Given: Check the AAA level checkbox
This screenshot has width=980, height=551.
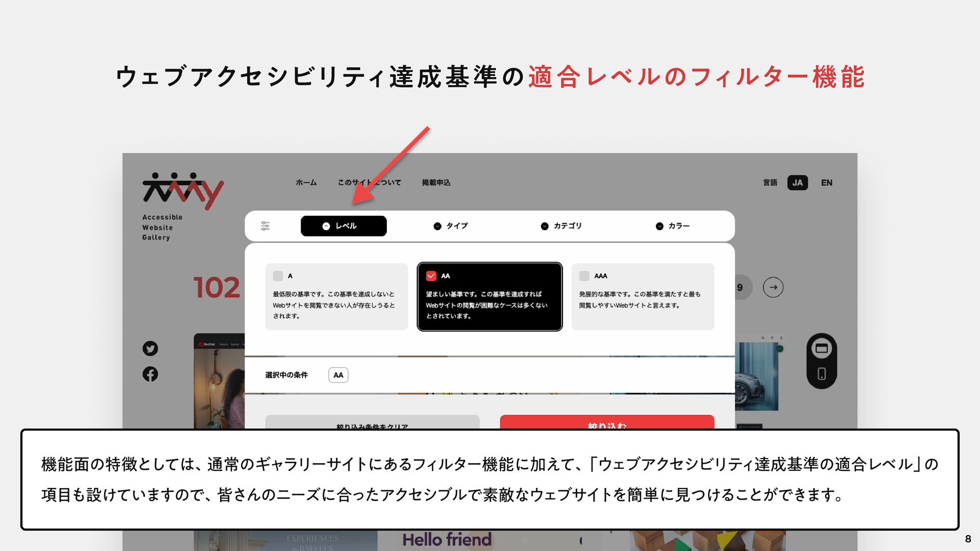Looking at the screenshot, I should [x=584, y=276].
